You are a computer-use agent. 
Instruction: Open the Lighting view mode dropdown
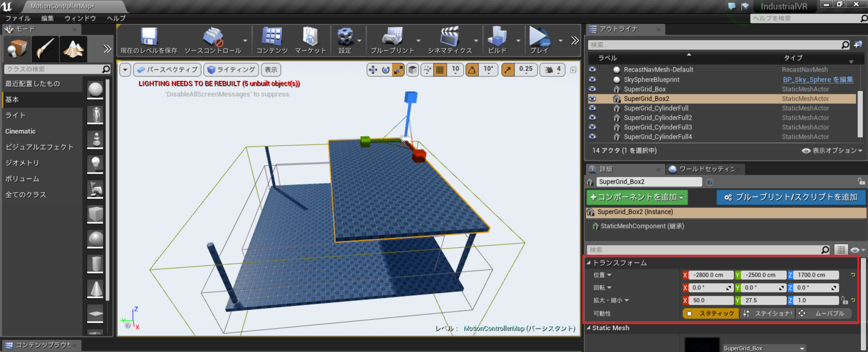231,70
